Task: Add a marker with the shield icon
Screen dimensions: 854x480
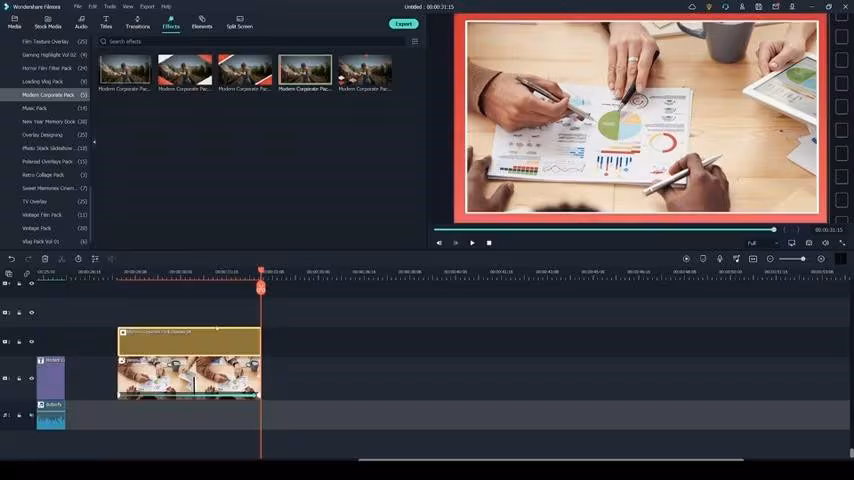Action: tap(703, 259)
